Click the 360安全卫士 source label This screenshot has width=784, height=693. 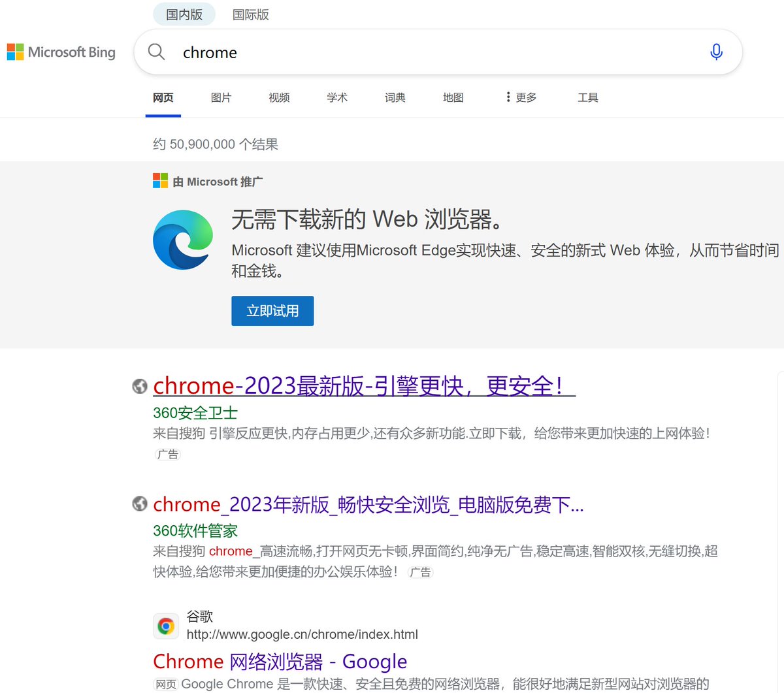(x=195, y=413)
